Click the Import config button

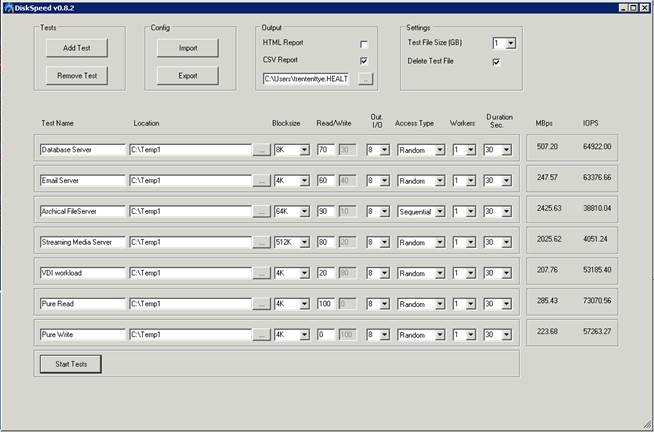[x=188, y=48]
